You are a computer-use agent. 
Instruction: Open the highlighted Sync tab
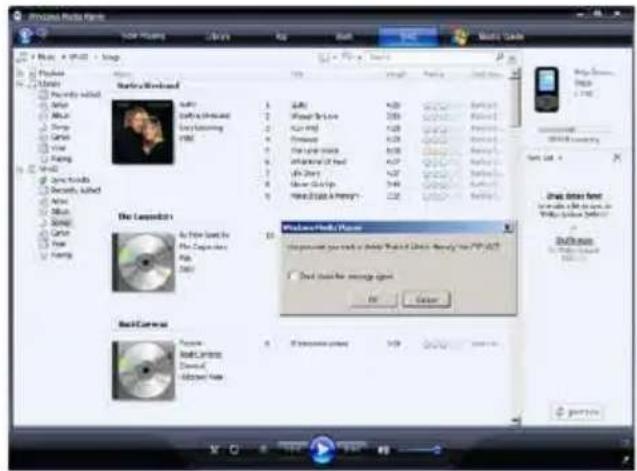408,37
